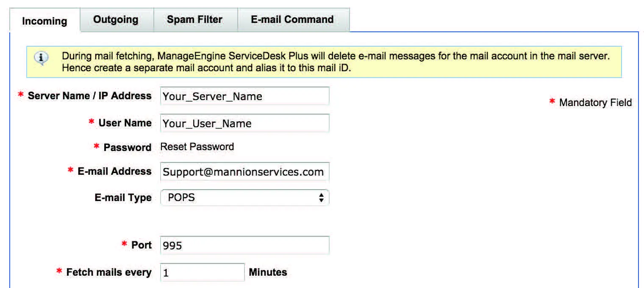Click the up arrow of E-mail Type selector
The height and width of the screenshot is (288, 644).
(321, 195)
